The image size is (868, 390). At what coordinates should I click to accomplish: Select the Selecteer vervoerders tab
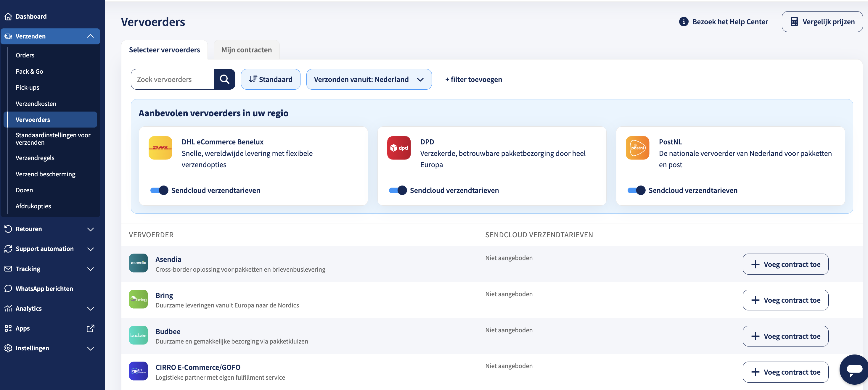(x=164, y=50)
